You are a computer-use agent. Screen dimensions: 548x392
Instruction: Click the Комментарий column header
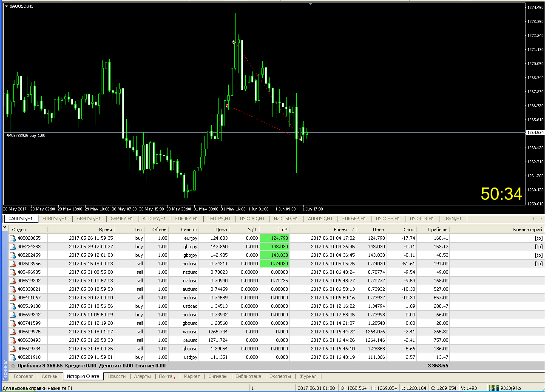497,230
